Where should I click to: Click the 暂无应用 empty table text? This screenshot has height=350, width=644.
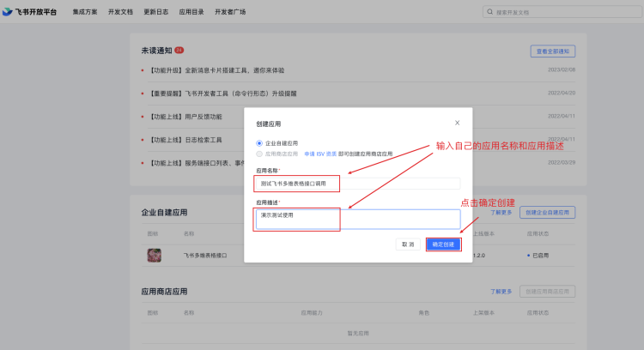(358, 333)
